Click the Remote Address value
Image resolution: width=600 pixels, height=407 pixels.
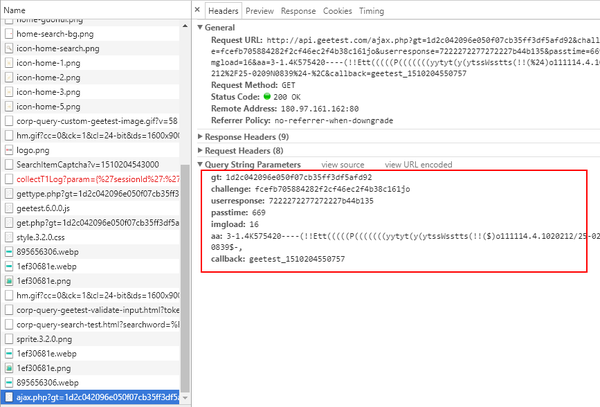click(x=320, y=109)
